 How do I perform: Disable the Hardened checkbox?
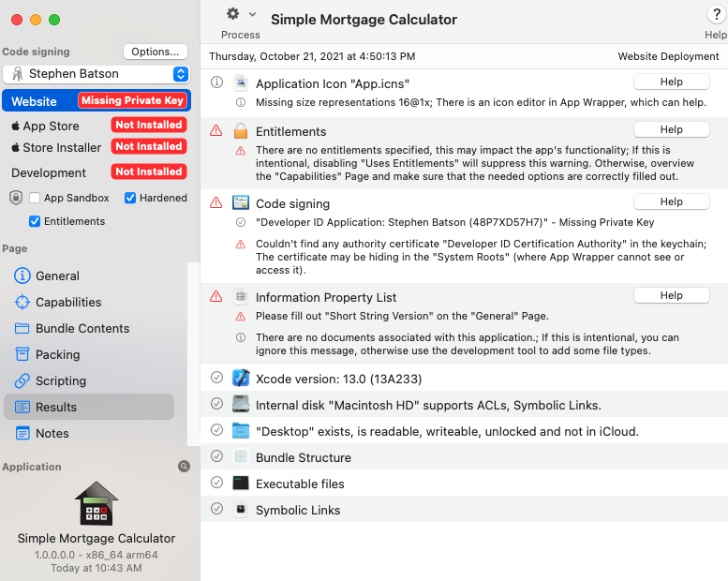tap(130, 198)
